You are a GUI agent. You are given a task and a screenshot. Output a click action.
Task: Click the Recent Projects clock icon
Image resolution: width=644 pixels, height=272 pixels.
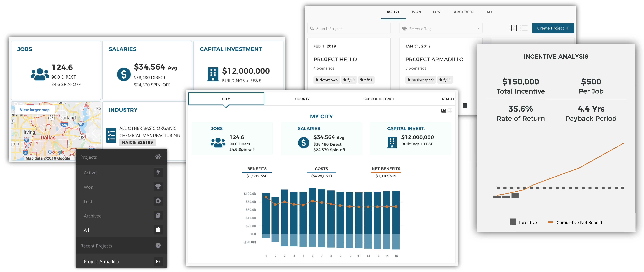158,245
